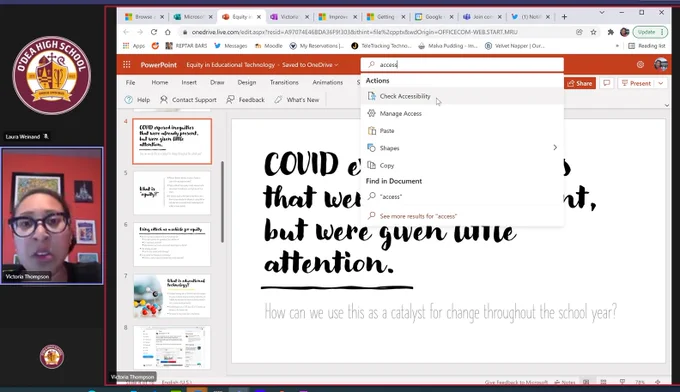Open the Design ribbon tab

[x=247, y=82]
